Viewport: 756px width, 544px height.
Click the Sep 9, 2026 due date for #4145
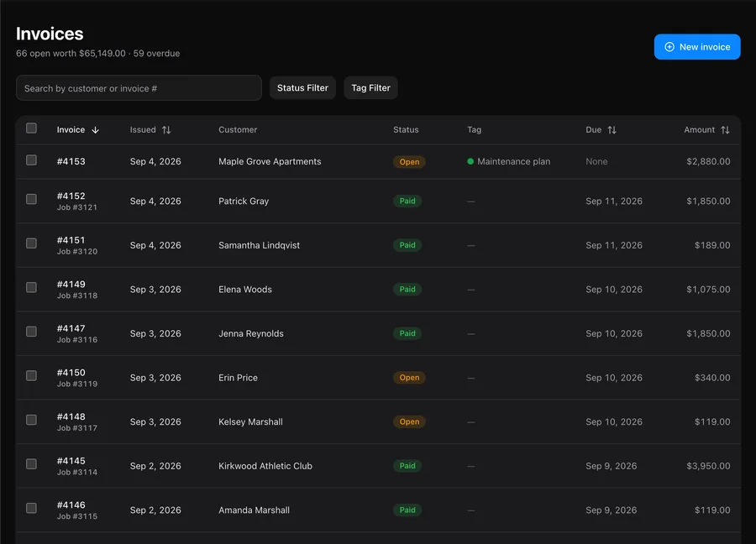click(x=611, y=466)
